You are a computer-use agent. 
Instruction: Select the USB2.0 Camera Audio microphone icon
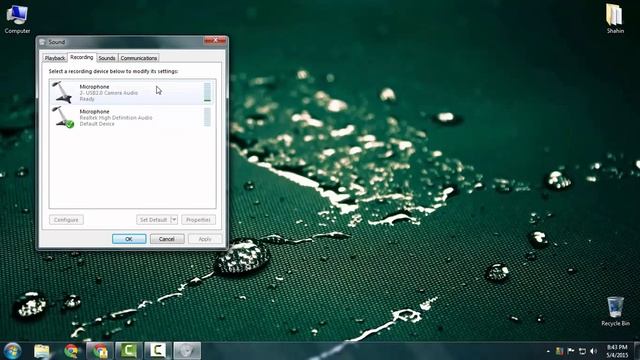(x=62, y=92)
